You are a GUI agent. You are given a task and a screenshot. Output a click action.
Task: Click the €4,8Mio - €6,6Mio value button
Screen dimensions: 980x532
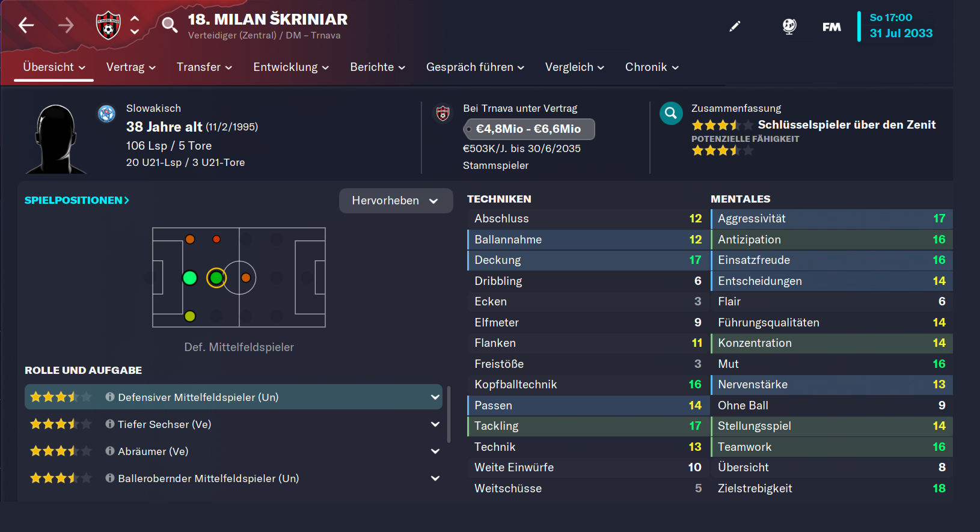click(528, 129)
